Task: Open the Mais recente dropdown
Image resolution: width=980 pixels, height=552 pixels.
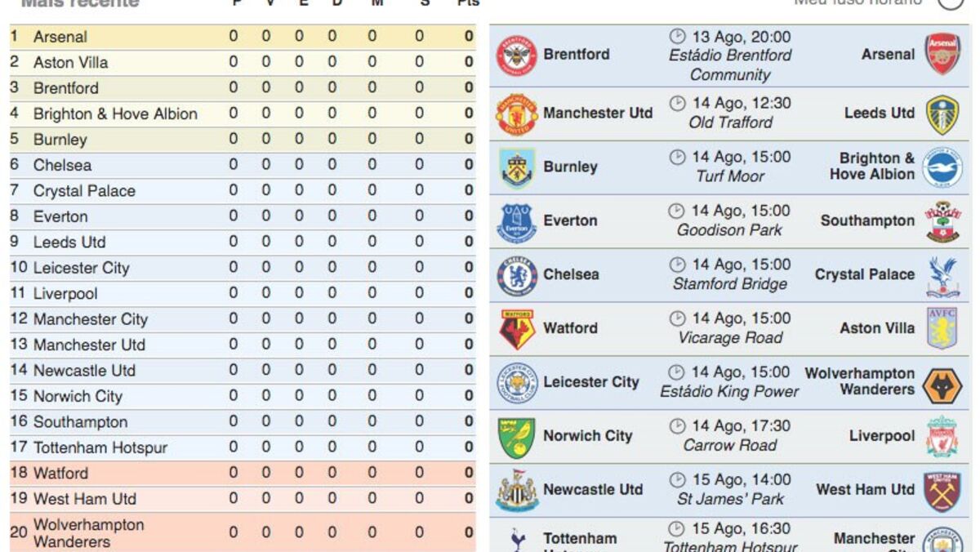Action: pos(79,3)
